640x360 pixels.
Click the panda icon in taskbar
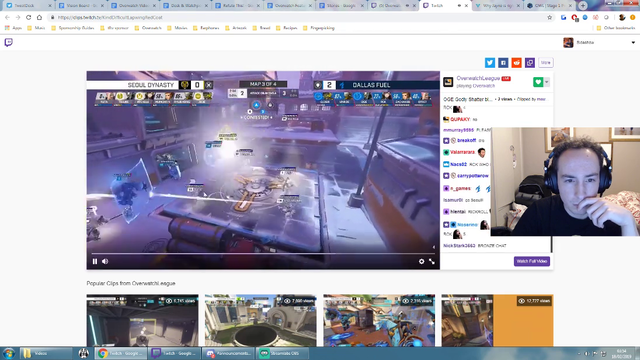[x=84, y=353]
